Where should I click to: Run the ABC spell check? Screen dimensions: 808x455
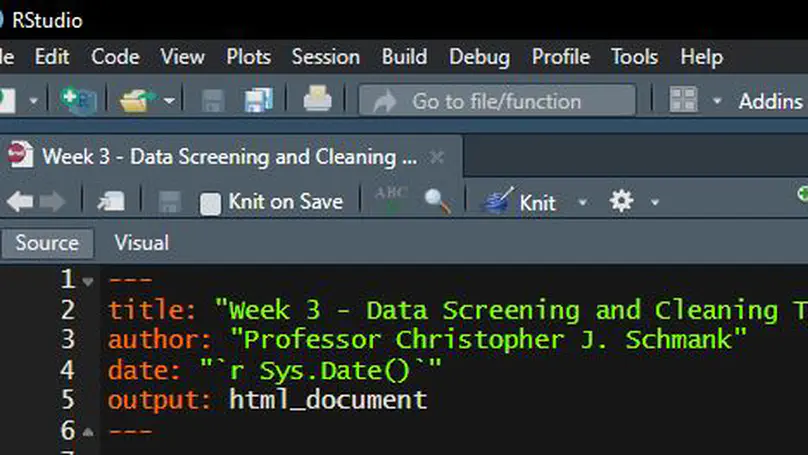click(x=391, y=199)
